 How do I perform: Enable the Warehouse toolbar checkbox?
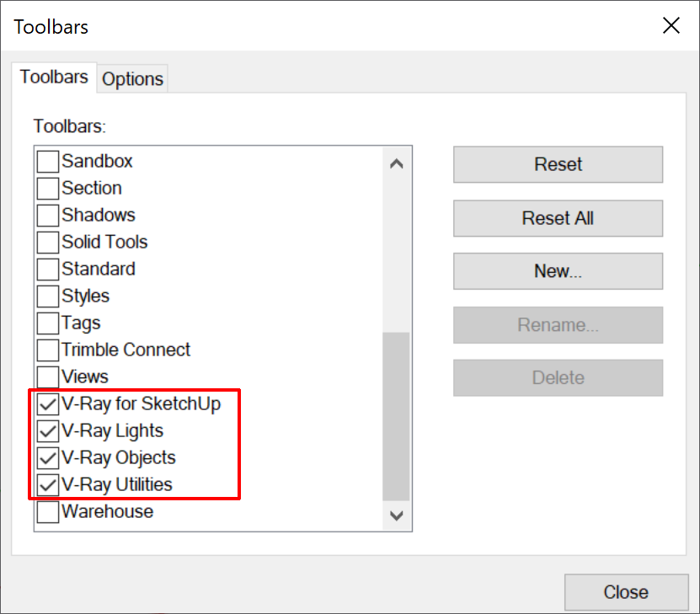[x=48, y=512]
